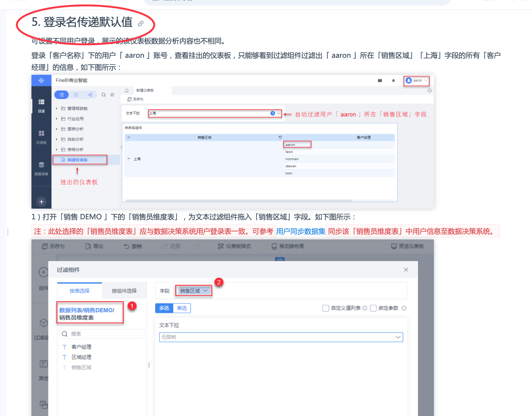Enable the 自定义值列表 checkbox
This screenshot has width=532, height=416.
pos(326,308)
